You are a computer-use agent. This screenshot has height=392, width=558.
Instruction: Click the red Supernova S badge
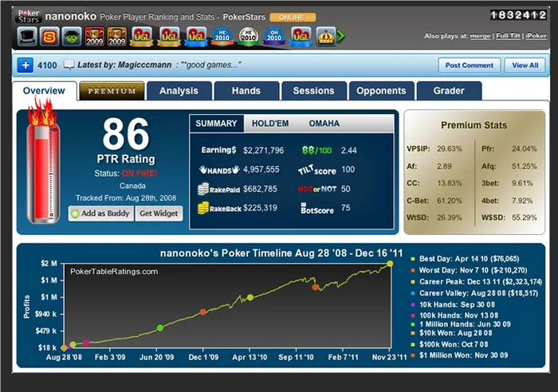tap(49, 37)
